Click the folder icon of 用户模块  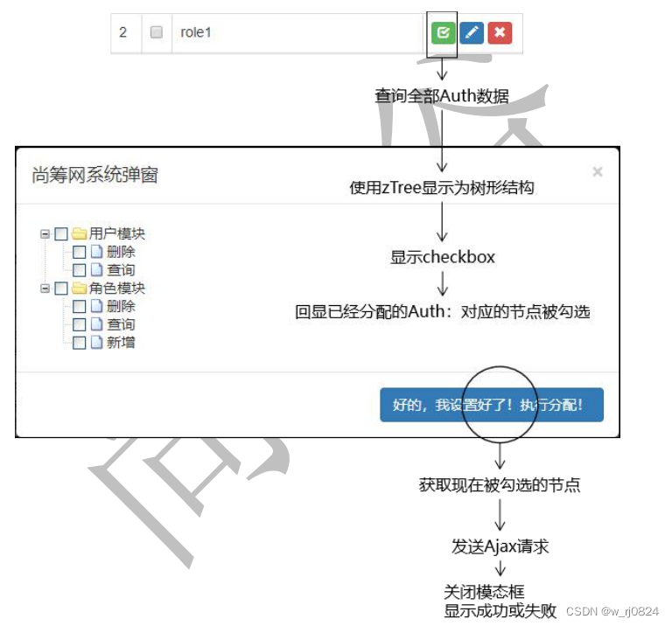point(80,233)
